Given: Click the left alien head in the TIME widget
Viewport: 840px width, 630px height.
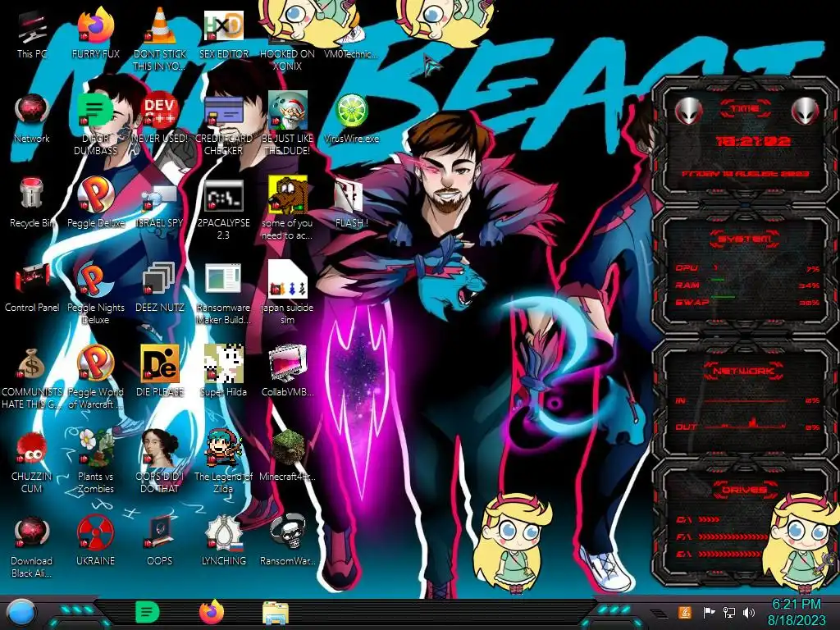Looking at the screenshot, I should click(x=688, y=111).
